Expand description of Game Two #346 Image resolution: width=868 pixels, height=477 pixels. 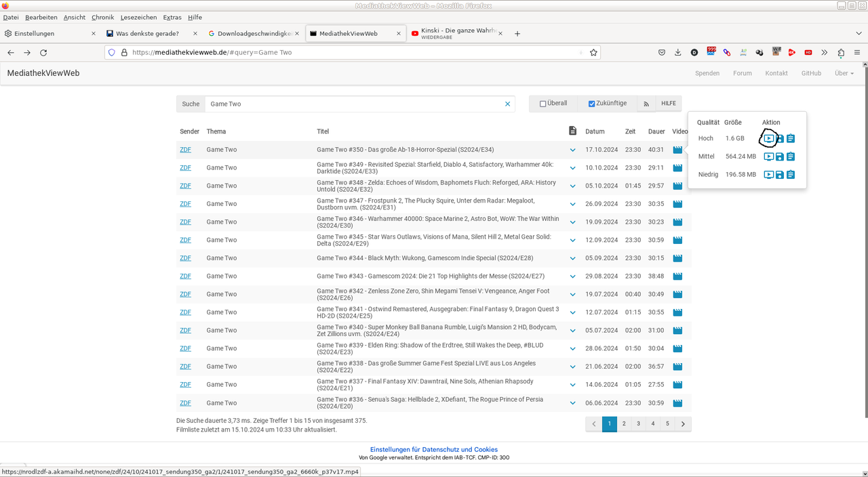tap(573, 222)
